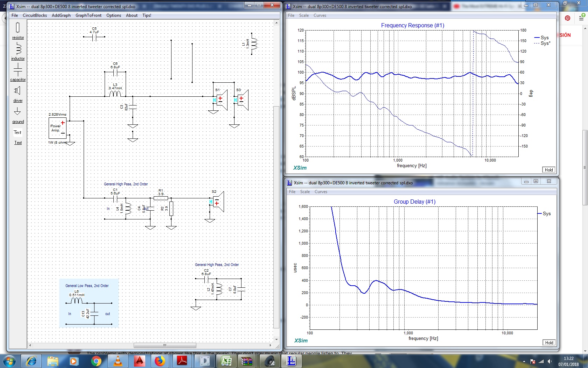Click the Power Amp source block
588x368 pixels.
point(57,128)
